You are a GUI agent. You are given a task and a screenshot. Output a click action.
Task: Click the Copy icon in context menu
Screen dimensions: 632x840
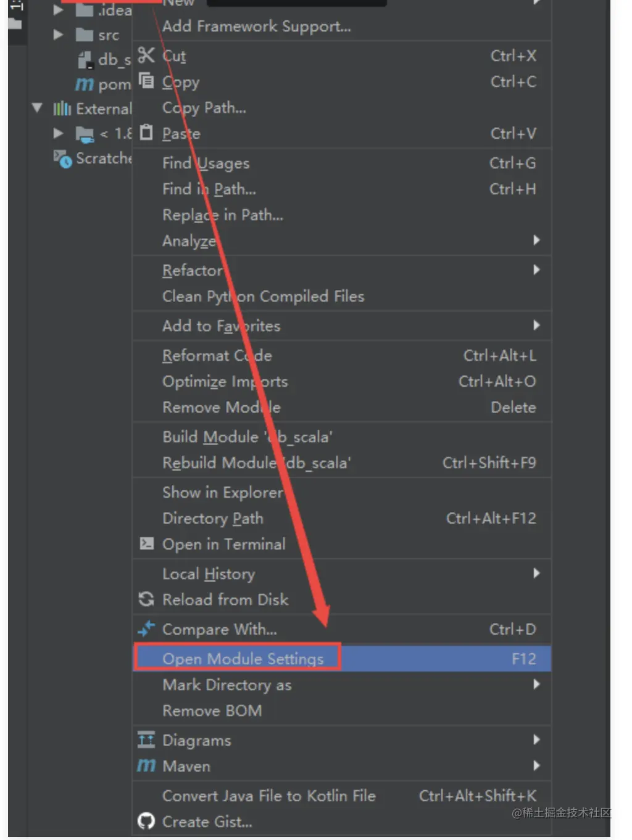point(146,81)
